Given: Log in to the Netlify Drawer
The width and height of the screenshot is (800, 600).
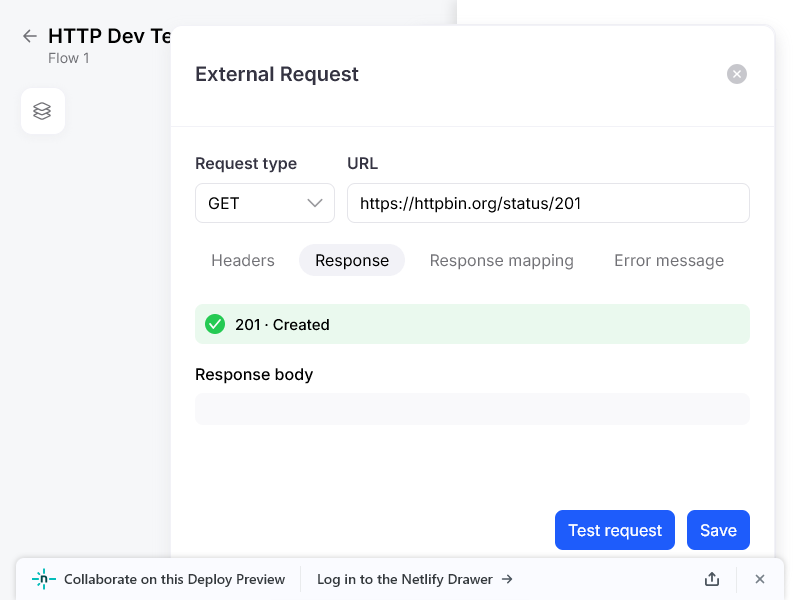Looking at the screenshot, I should click(x=404, y=579).
